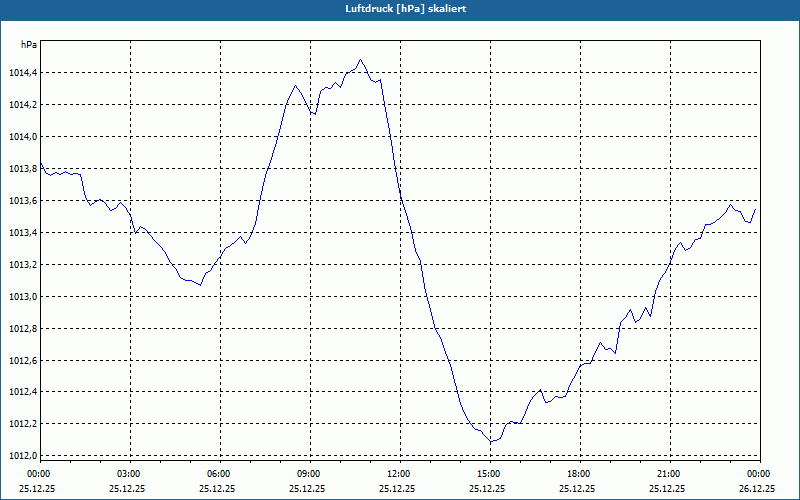
Task: Click the 25.12.25 date under 06:00
Action: (x=217, y=488)
